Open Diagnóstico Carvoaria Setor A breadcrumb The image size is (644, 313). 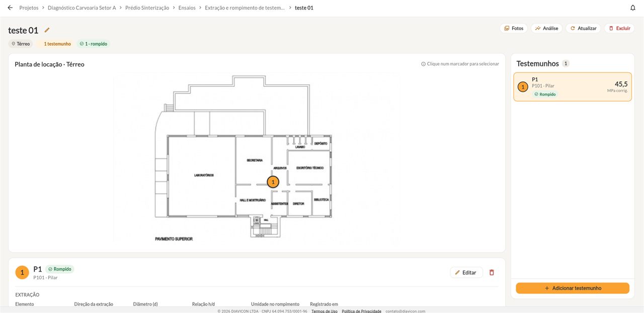pyautogui.click(x=82, y=8)
